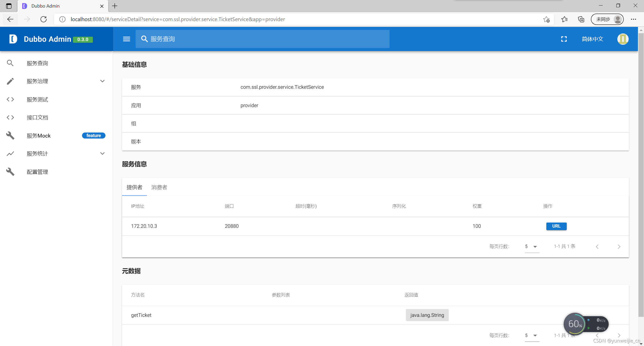
Task: Open the user avatar in header
Action: pos(623,39)
